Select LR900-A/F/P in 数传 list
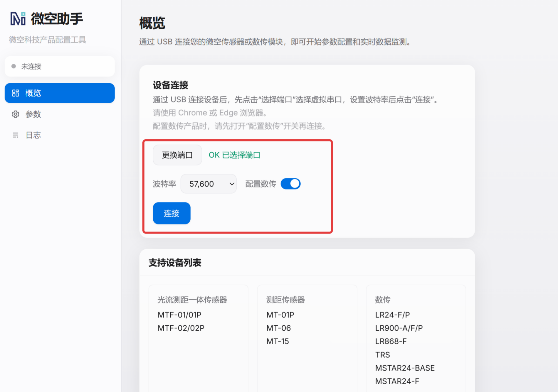 tap(399, 328)
